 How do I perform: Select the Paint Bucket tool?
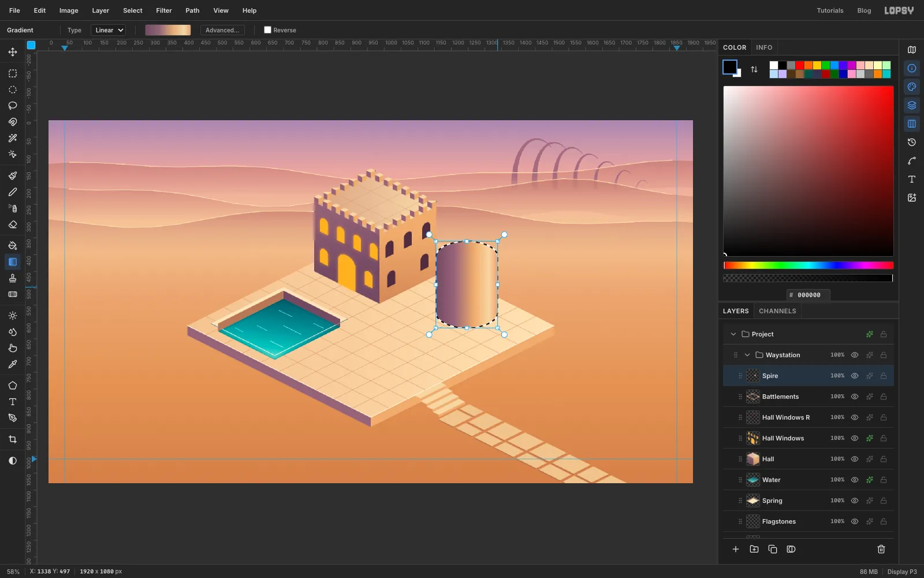pos(13,246)
